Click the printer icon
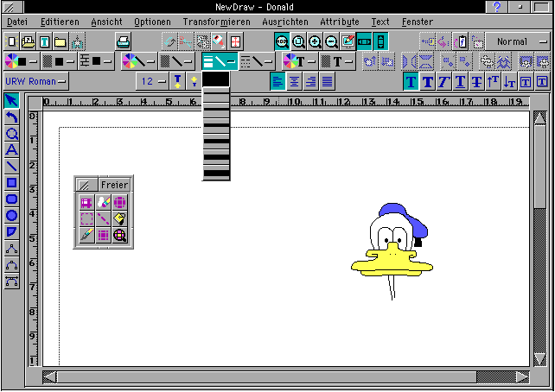The height and width of the screenshot is (392, 555). (123, 41)
